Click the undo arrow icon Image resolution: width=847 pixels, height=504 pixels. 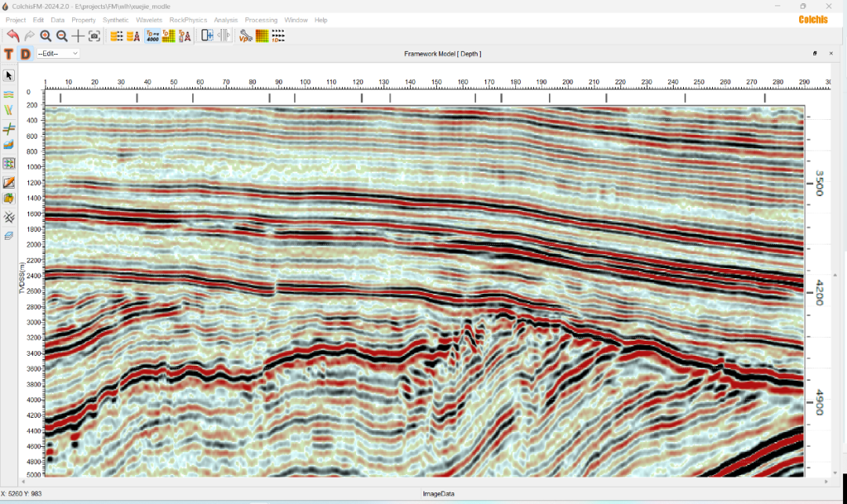click(13, 35)
